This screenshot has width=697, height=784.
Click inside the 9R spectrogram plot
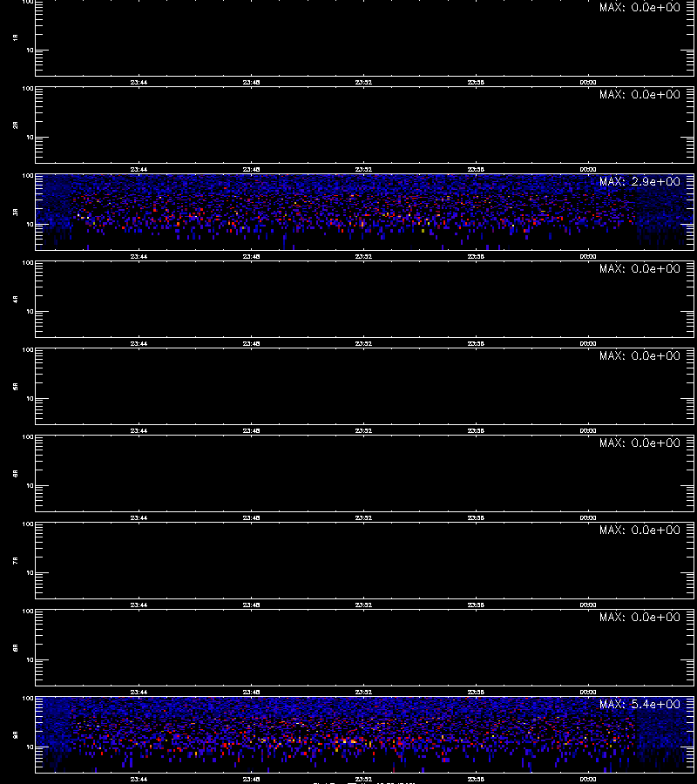pyautogui.click(x=364, y=734)
